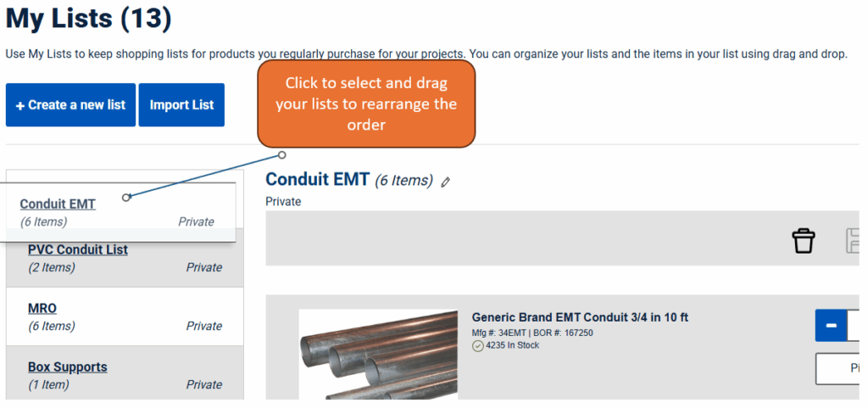
Task: Click the Private label under Conduit EMT heading
Action: 283,201
